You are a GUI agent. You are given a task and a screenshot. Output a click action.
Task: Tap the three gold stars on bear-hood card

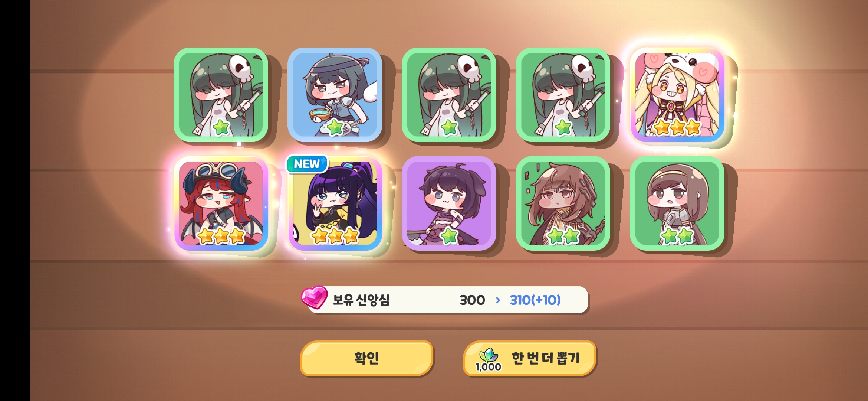point(677,127)
